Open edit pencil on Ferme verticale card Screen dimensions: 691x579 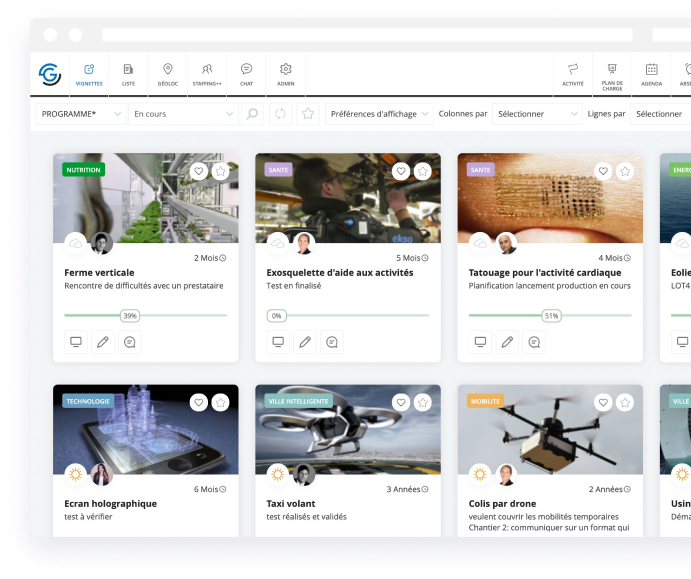coord(102,342)
